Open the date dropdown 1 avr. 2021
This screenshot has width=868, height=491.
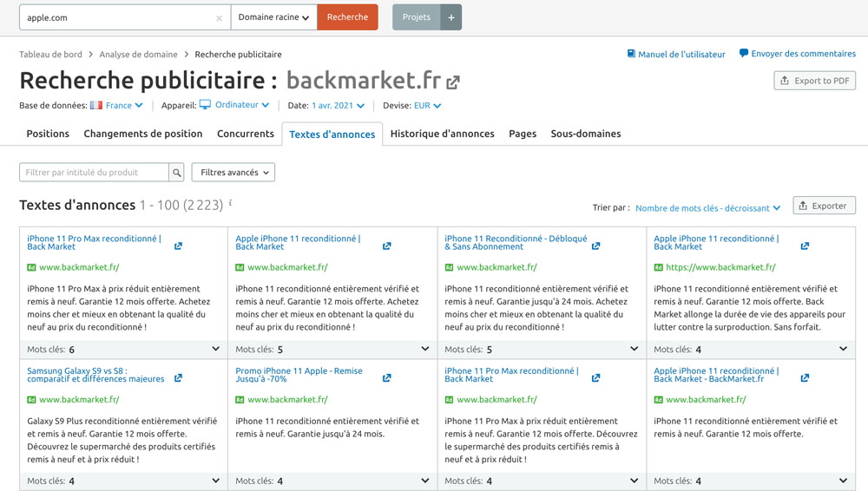click(x=339, y=105)
